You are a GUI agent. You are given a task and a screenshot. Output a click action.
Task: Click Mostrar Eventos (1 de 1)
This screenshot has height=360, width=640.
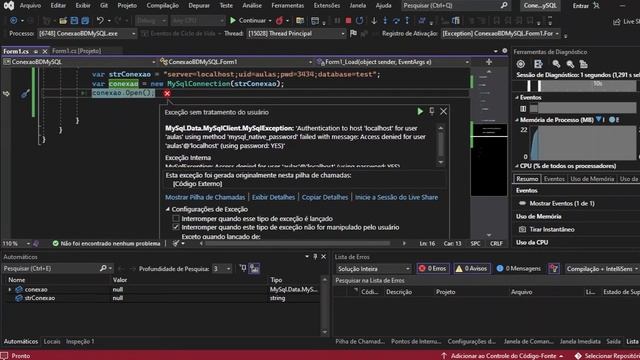[x=561, y=203]
